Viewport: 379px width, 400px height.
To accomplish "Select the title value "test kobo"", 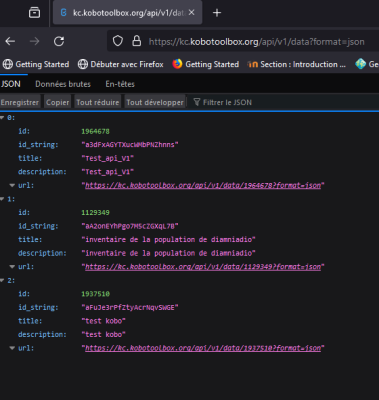I will [x=103, y=321].
